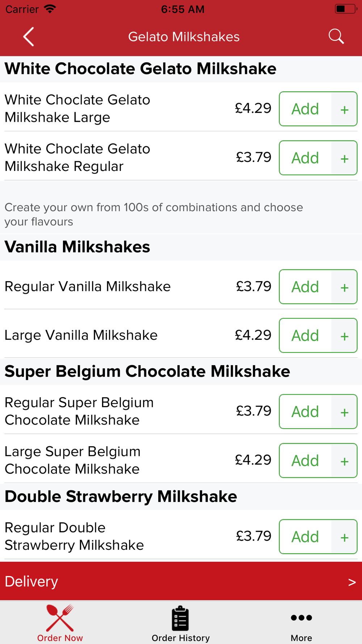Tap the plus for White Choclate Gelato Milkshake Regular
Viewport: 362px width, 644px height.
tap(344, 158)
